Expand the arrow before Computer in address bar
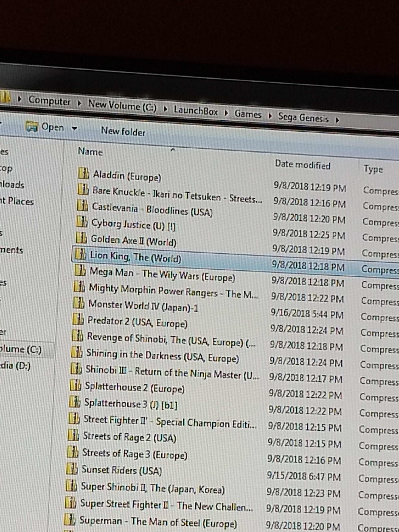This screenshot has height=532, width=399. (x=20, y=99)
